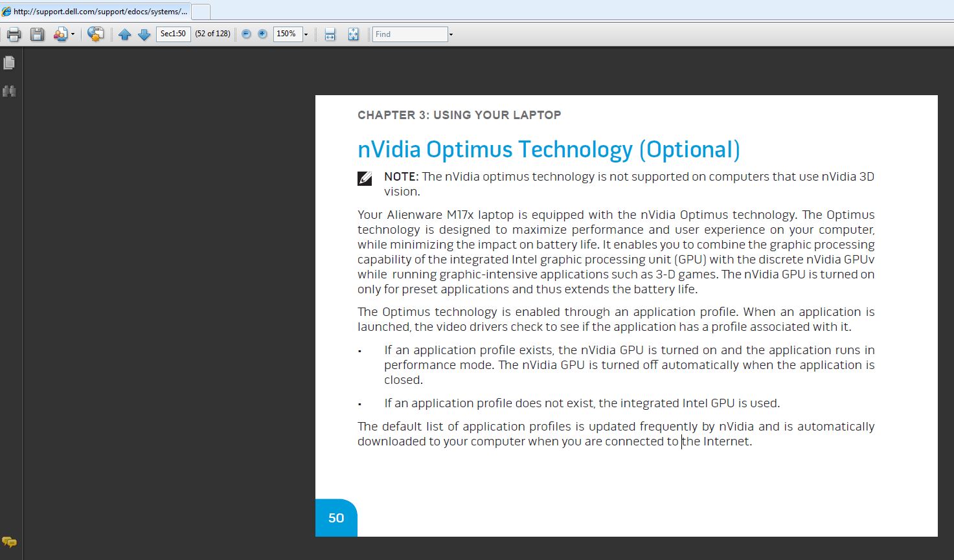Select the support.dell.com browser tab

coord(95,11)
